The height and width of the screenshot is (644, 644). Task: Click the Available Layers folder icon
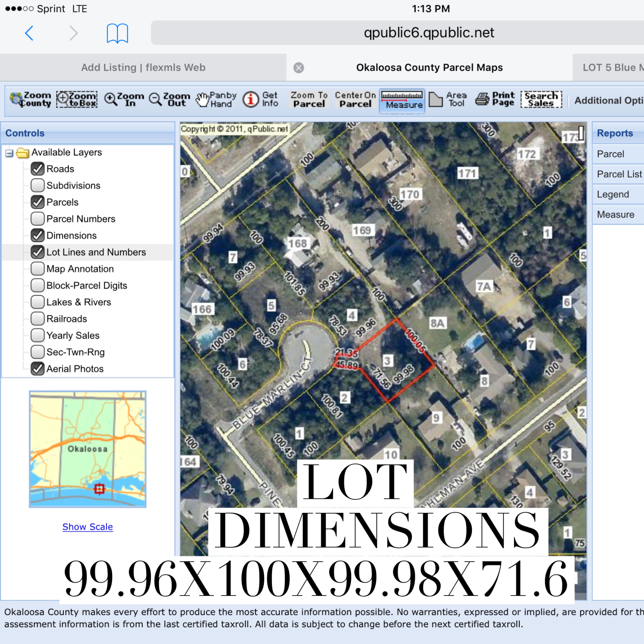click(x=22, y=153)
